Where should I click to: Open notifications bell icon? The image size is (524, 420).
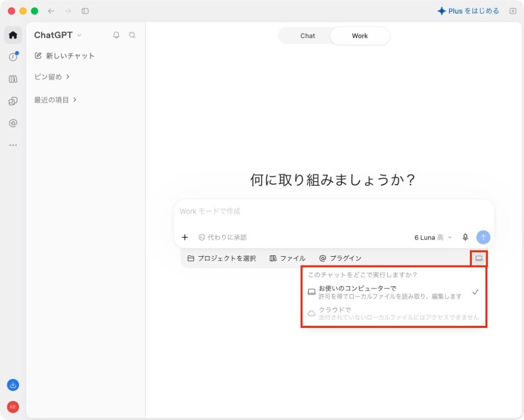116,35
